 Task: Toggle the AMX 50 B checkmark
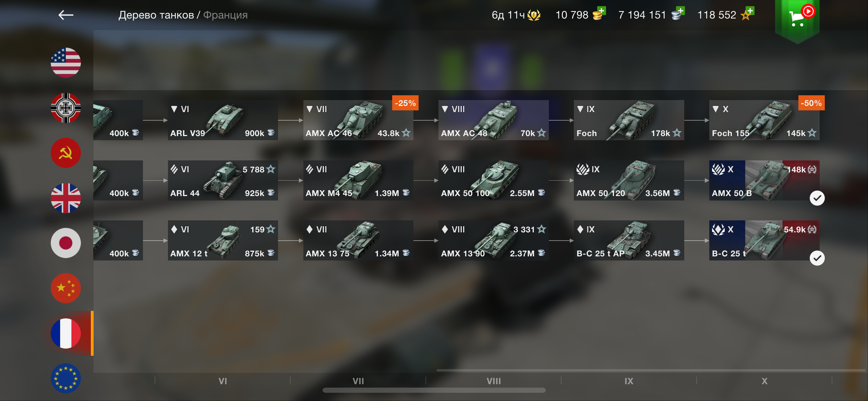[817, 198]
